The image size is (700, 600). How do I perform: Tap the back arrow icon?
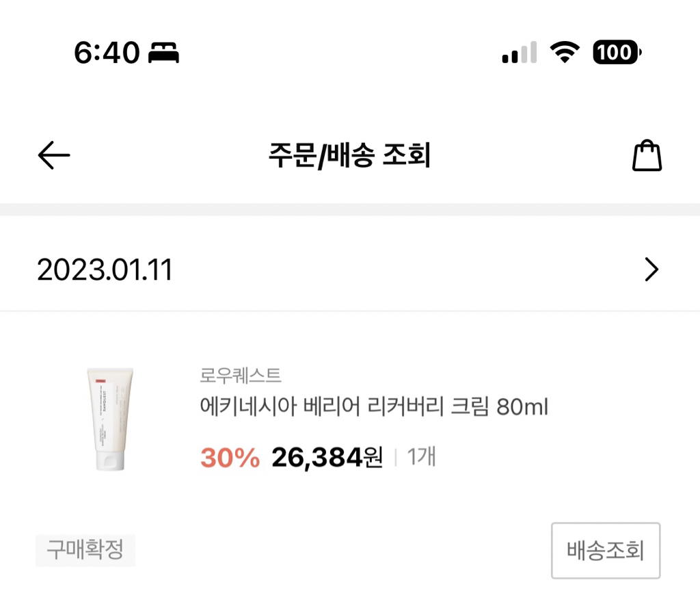(x=54, y=156)
